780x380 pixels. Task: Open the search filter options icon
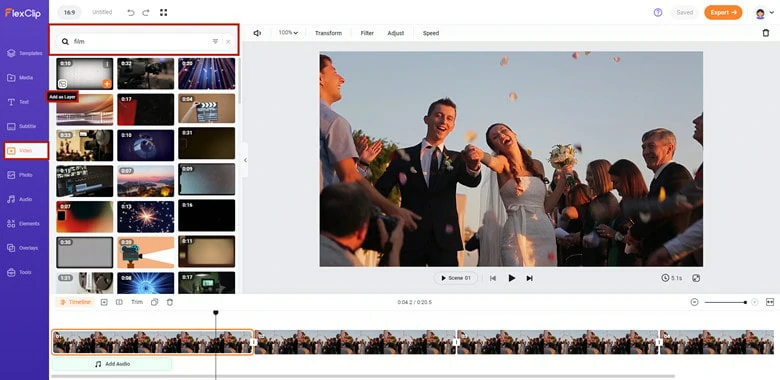[215, 42]
